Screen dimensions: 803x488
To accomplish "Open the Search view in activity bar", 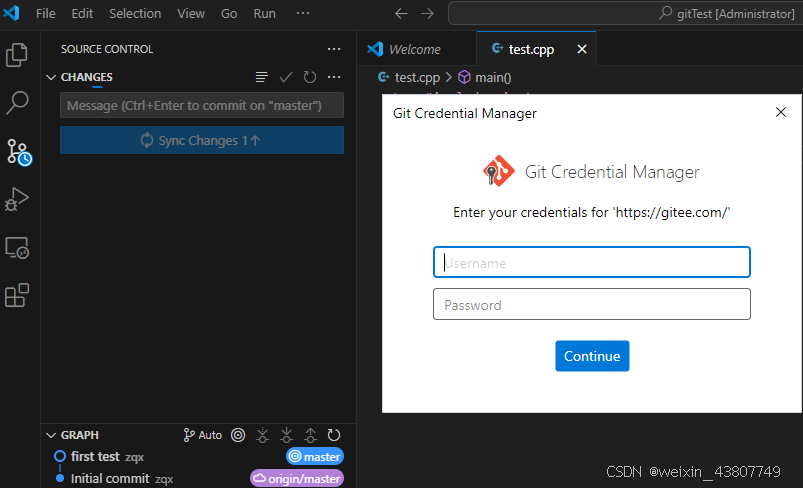I will (x=17, y=102).
